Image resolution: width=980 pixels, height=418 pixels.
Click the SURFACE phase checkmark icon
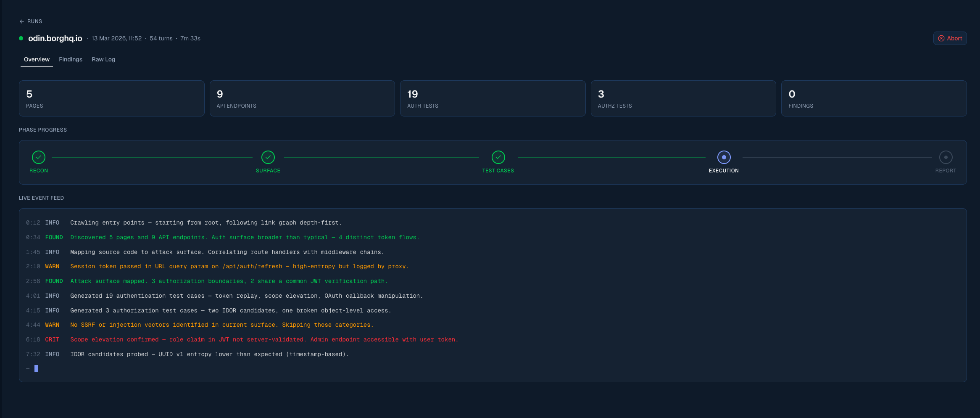tap(268, 157)
